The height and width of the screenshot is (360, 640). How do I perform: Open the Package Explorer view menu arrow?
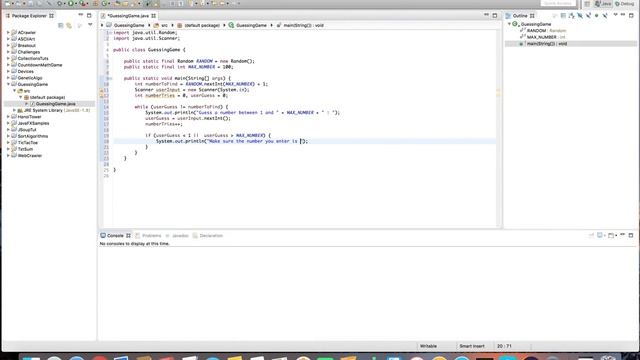click(x=90, y=25)
